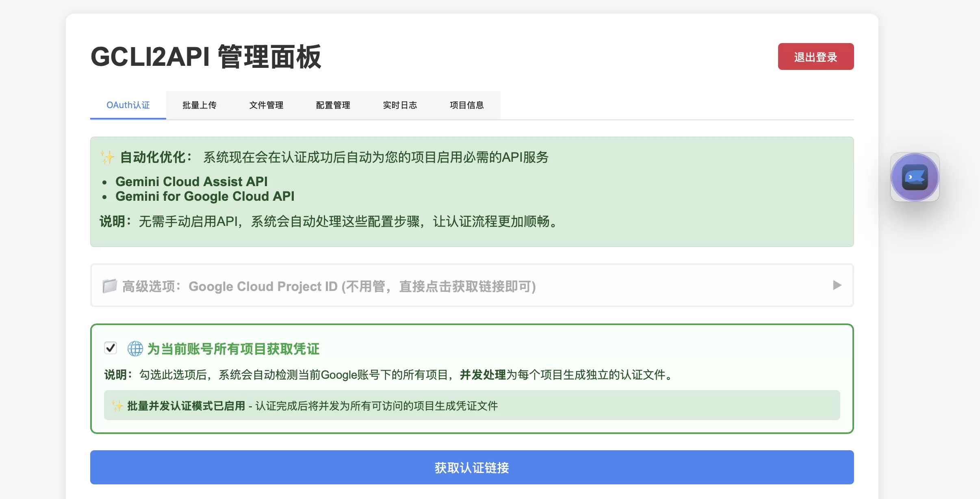Open the 文件管理 tab
The width and height of the screenshot is (980, 499).
tap(266, 105)
